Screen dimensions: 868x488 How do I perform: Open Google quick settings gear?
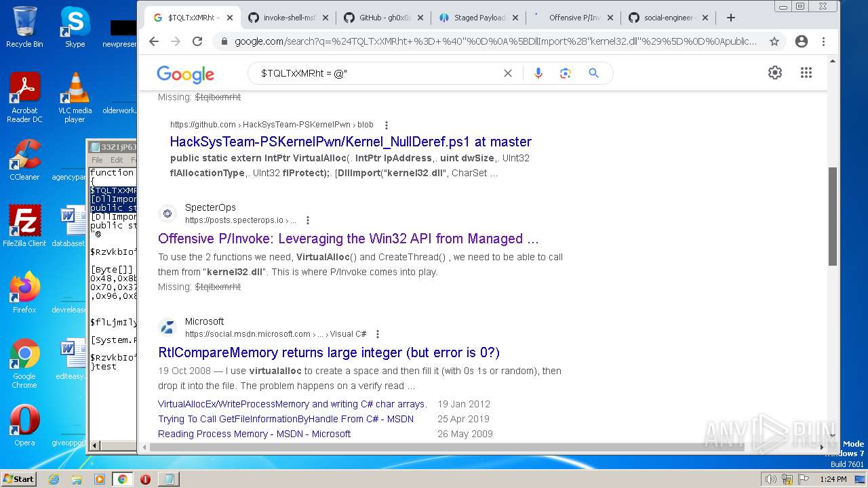point(775,73)
